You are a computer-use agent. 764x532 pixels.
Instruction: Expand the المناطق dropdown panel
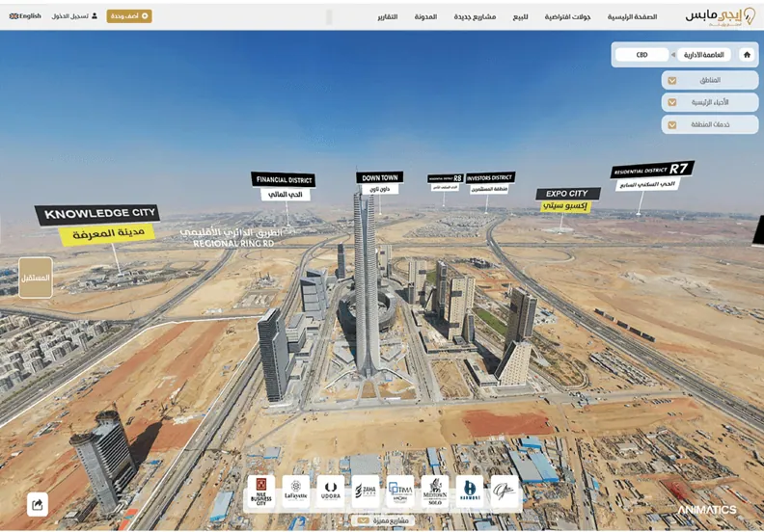[709, 80]
